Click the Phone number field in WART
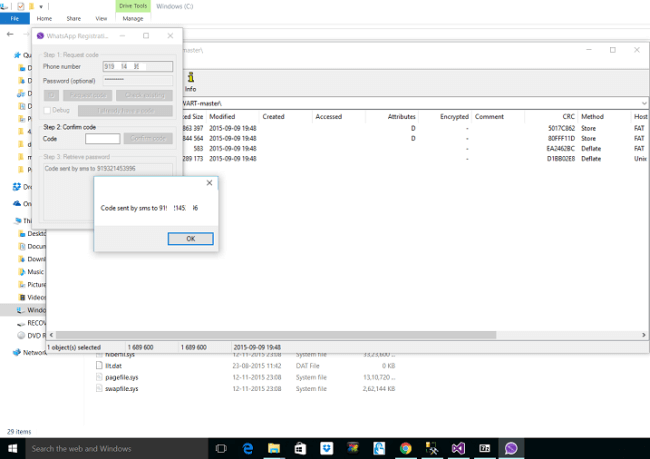This screenshot has height=459, width=650. 138,66
